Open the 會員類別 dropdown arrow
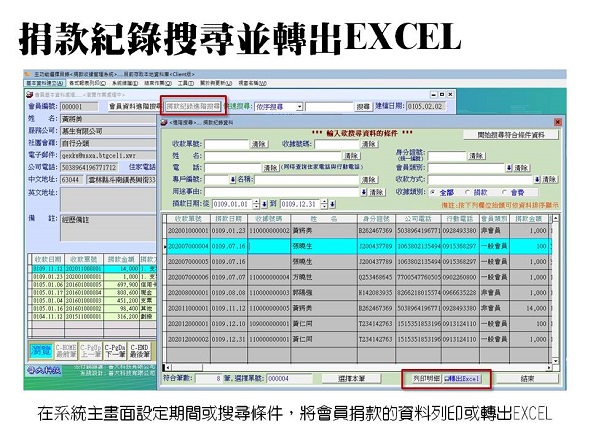This screenshot has width=590, height=442. (509, 168)
